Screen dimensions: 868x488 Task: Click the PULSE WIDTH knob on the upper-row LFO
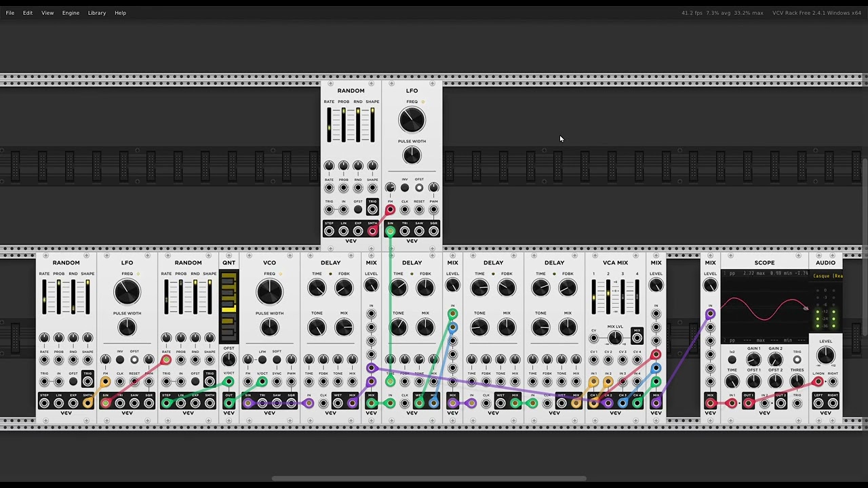(412, 155)
